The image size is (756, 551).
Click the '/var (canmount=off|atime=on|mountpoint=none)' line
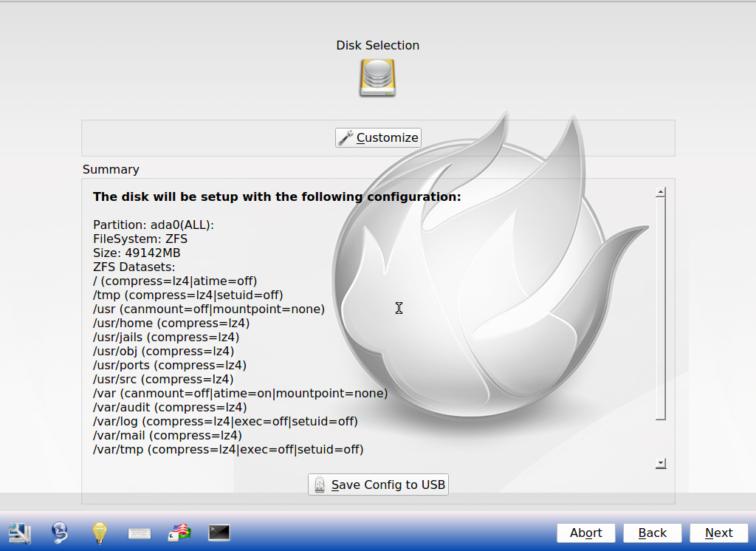click(241, 393)
